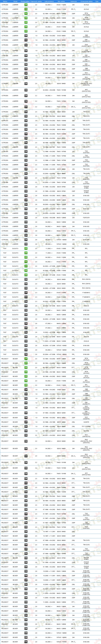The height and width of the screenshot is (644, 101).
Task: Click ON icon in Citroen THZ (DJ5T) row
Action: (x=26, y=147)
